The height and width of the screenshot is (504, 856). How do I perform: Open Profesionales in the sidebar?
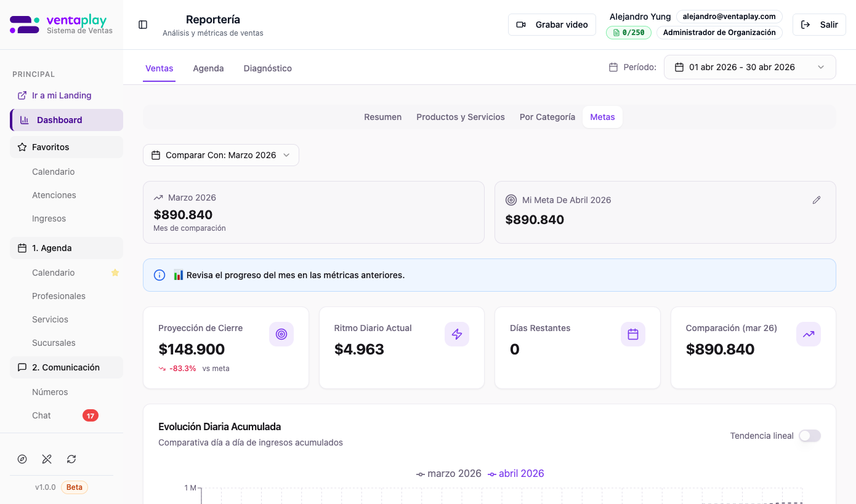pyautogui.click(x=59, y=296)
